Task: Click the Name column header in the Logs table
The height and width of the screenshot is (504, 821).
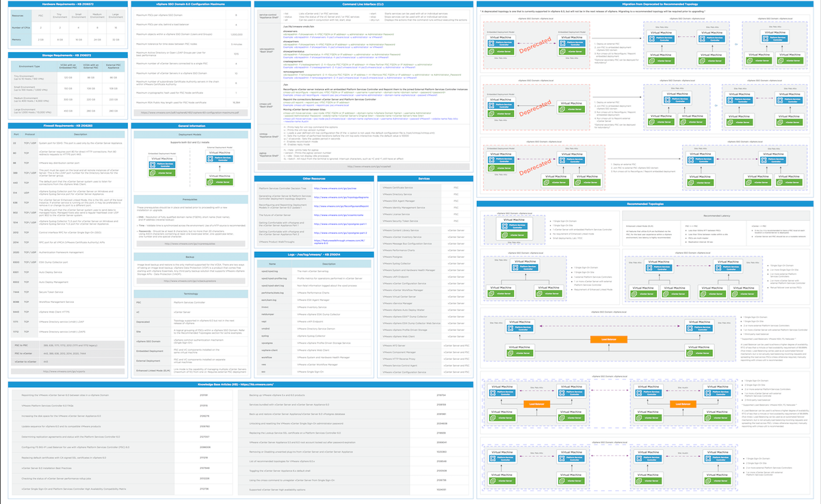Action: point(271,263)
